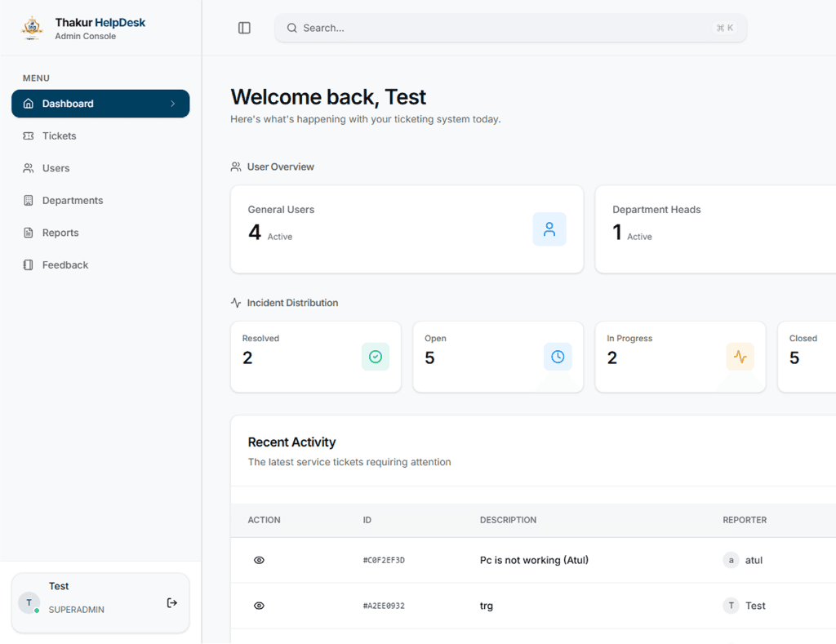Open the Open incidents card
Viewport: 836px width, 644px height.
point(498,357)
